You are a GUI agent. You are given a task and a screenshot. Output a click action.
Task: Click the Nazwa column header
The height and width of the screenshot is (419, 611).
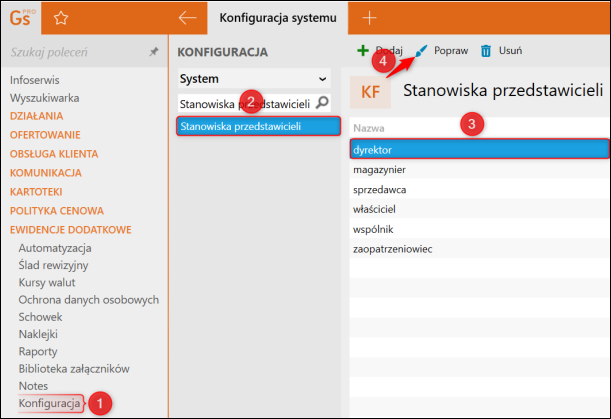point(369,128)
